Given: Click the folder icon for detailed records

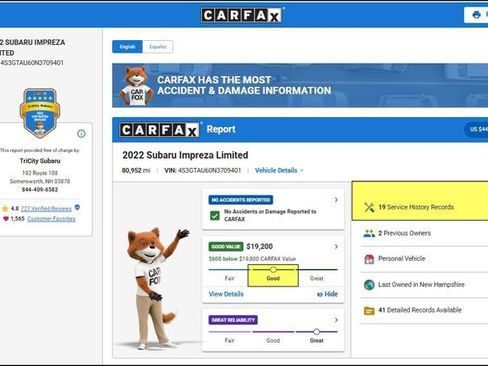Looking at the screenshot, I should point(369,310).
